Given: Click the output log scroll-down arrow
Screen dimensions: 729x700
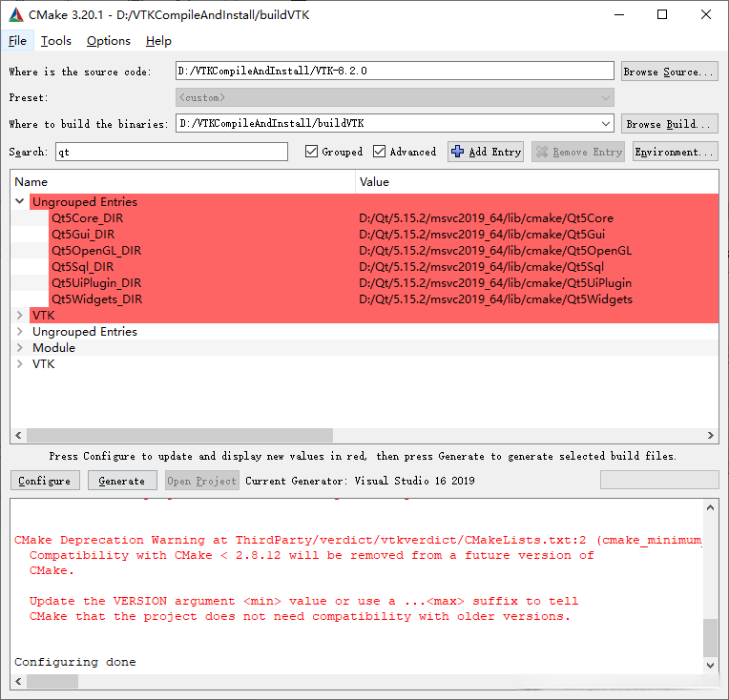Looking at the screenshot, I should click(711, 666).
